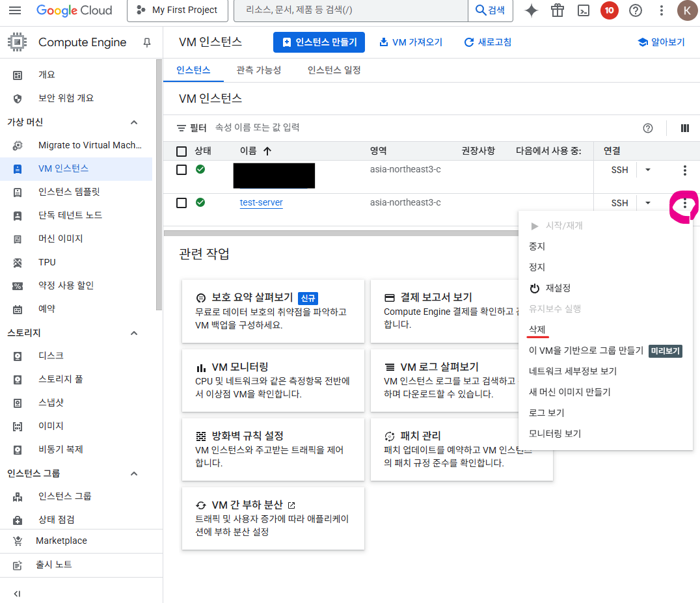
Task: Click the 새로고침 button
Action: pos(488,42)
